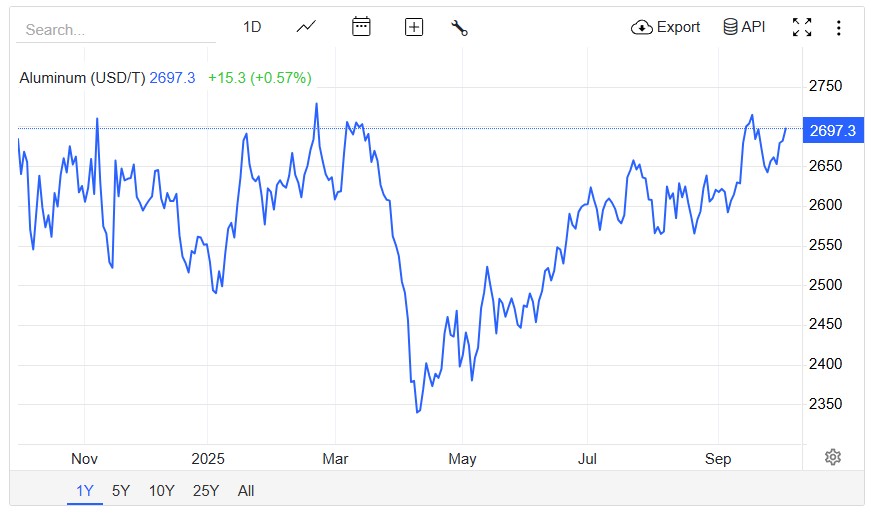Open the wrench tools icon
Image resolution: width=871 pixels, height=518 pixels.
coord(460,28)
